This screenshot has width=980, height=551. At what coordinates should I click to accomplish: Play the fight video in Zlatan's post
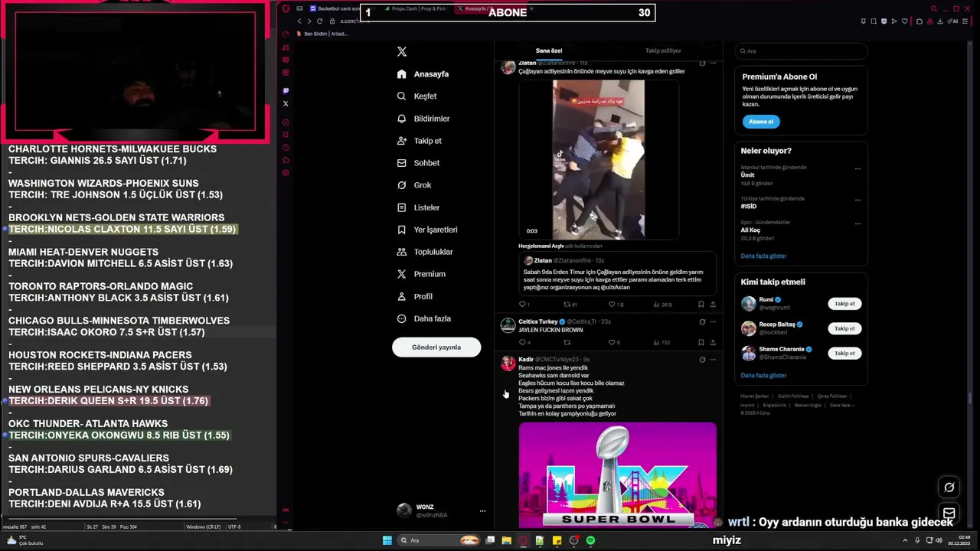[599, 159]
